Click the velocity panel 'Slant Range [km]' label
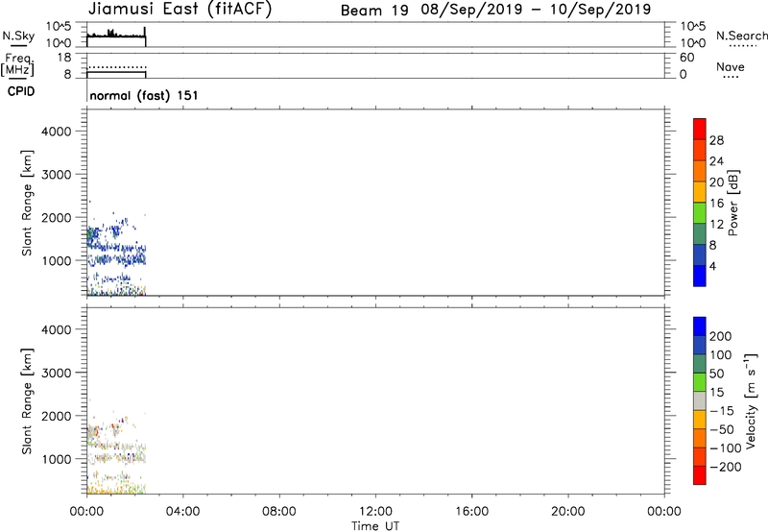The height and width of the screenshot is (532, 768). coord(27,401)
